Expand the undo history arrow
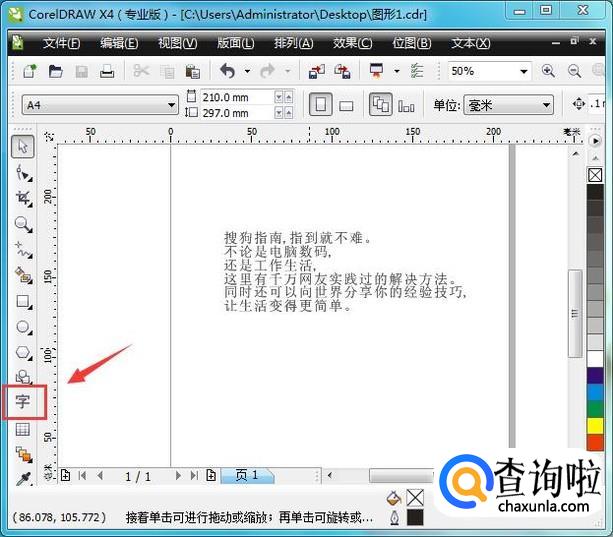 (x=247, y=72)
